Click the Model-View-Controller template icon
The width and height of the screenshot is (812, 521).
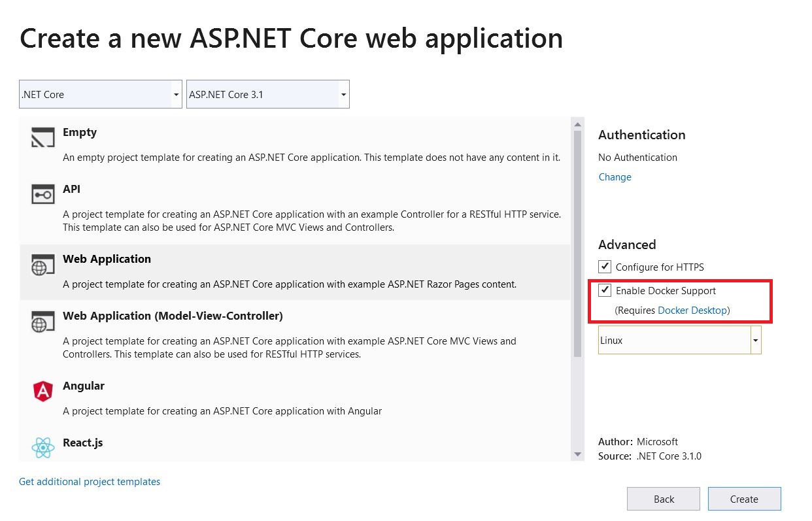(x=42, y=321)
